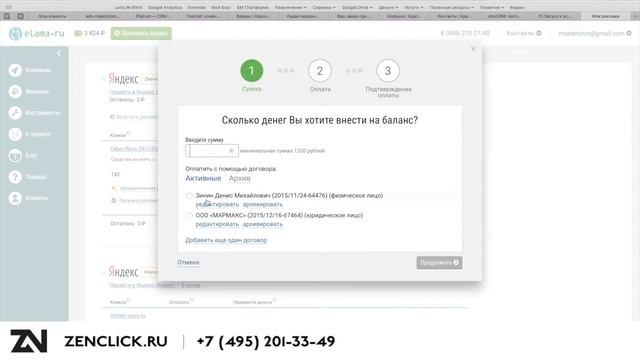640x360 pixels.
Task: Close the payment dialog with X
Action: (x=473, y=49)
